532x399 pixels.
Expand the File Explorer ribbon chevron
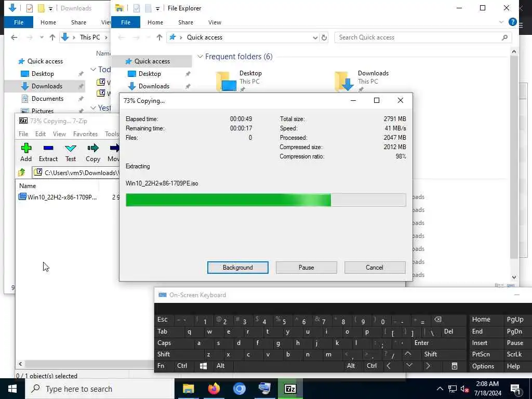(501, 22)
